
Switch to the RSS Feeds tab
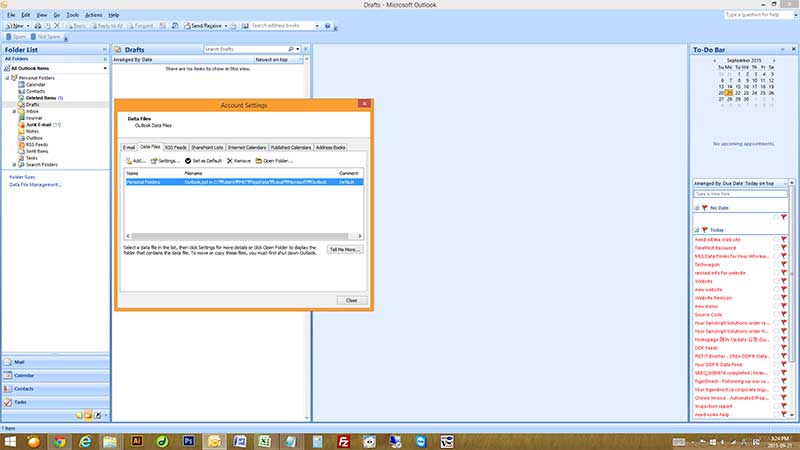tap(176, 147)
